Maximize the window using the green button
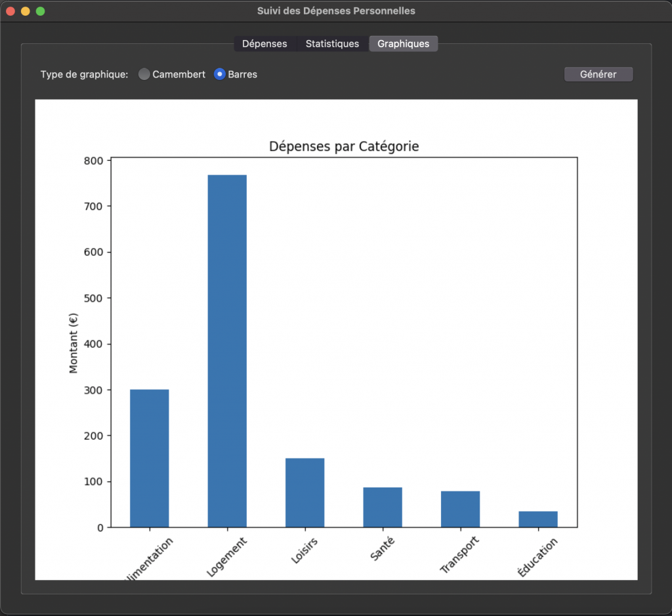This screenshot has width=672, height=616. (x=41, y=11)
